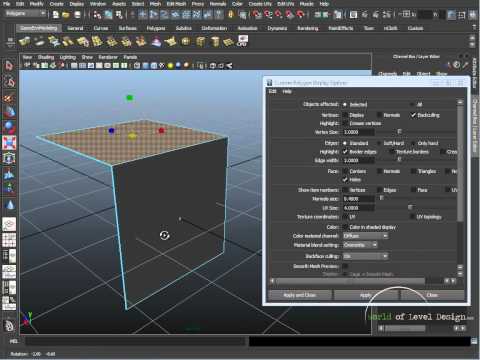The height and width of the screenshot is (360, 480).
Task: Select Edges Only hard radio button
Action: (x=413, y=143)
